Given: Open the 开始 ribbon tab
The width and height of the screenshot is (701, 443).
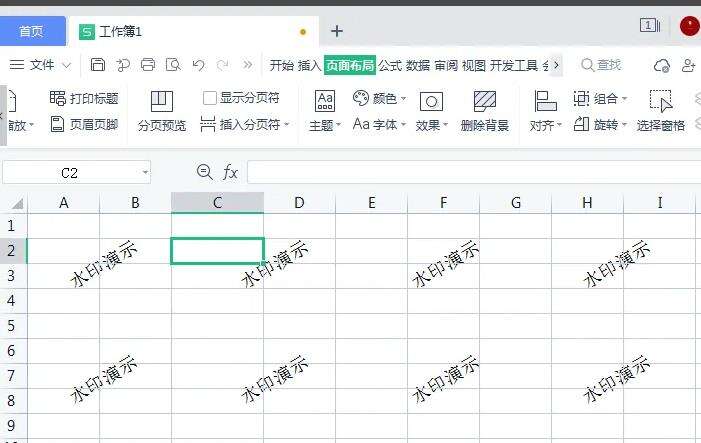Looking at the screenshot, I should coord(282,66).
